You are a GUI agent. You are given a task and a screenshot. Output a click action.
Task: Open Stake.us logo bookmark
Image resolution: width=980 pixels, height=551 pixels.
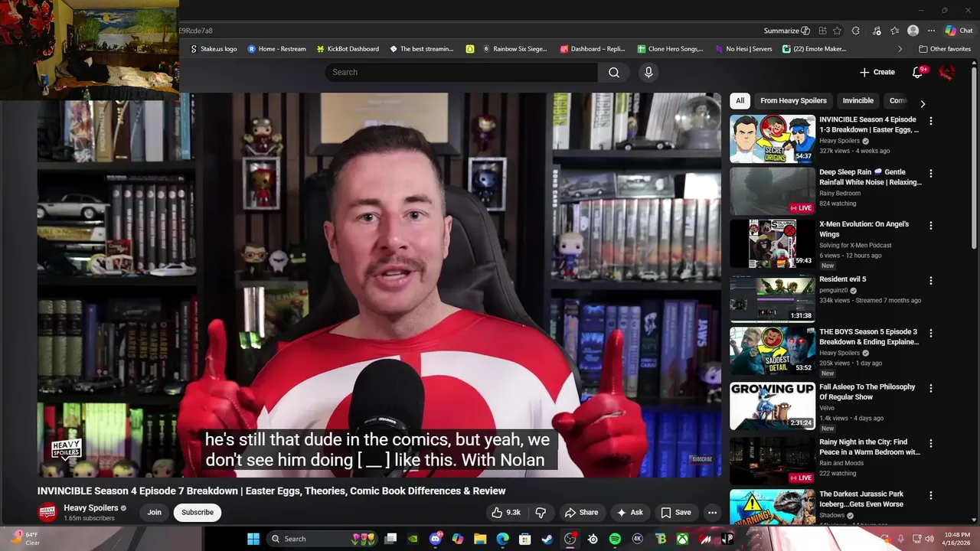click(x=213, y=49)
